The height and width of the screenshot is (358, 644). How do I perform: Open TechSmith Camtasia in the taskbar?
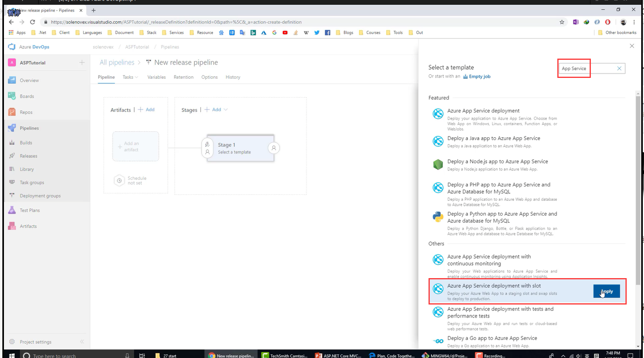coord(285,355)
